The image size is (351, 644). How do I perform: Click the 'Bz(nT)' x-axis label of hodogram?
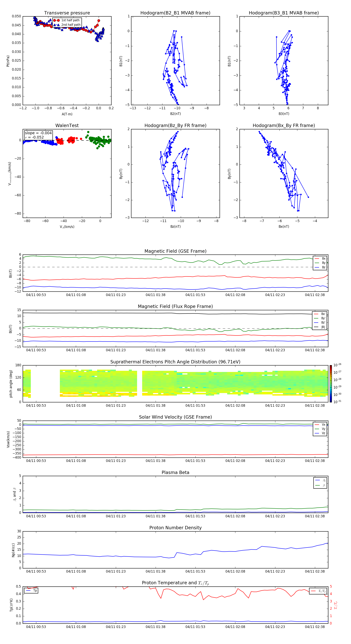[x=175, y=227]
